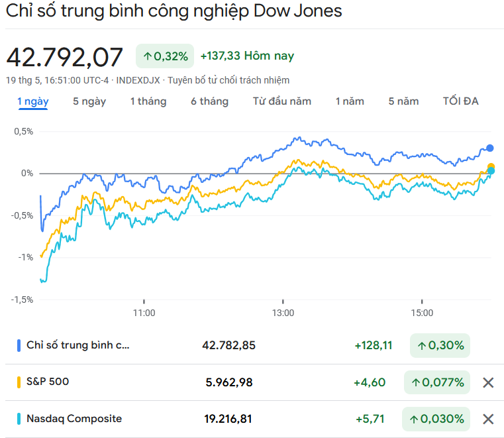The image size is (504, 438).
Task: Remove S&P 500 from the comparison
Action: pyautogui.click(x=488, y=382)
